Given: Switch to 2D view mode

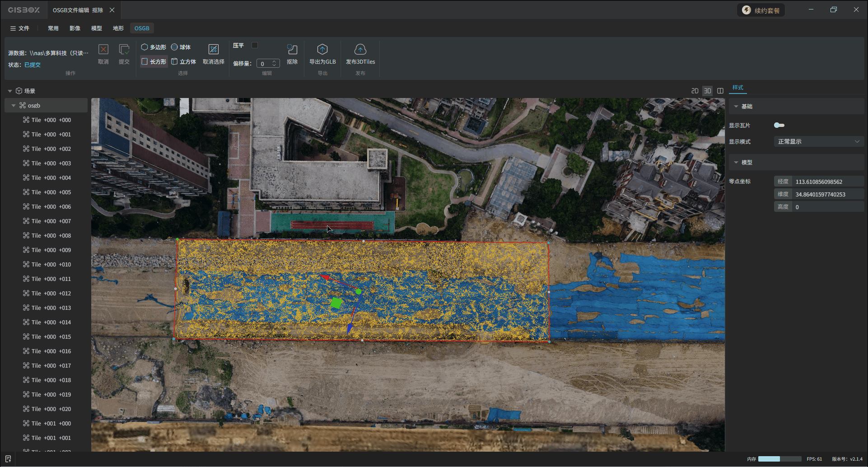Looking at the screenshot, I should (695, 91).
